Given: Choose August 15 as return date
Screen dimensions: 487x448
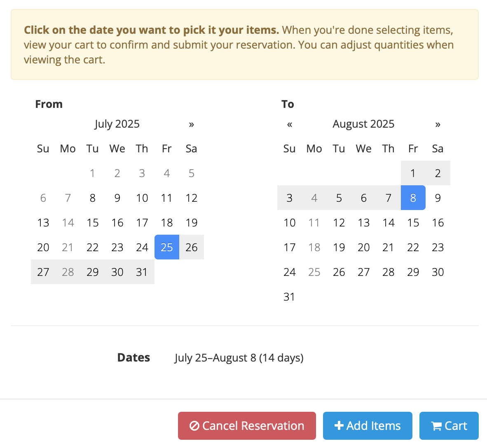Looking at the screenshot, I should tap(413, 222).
